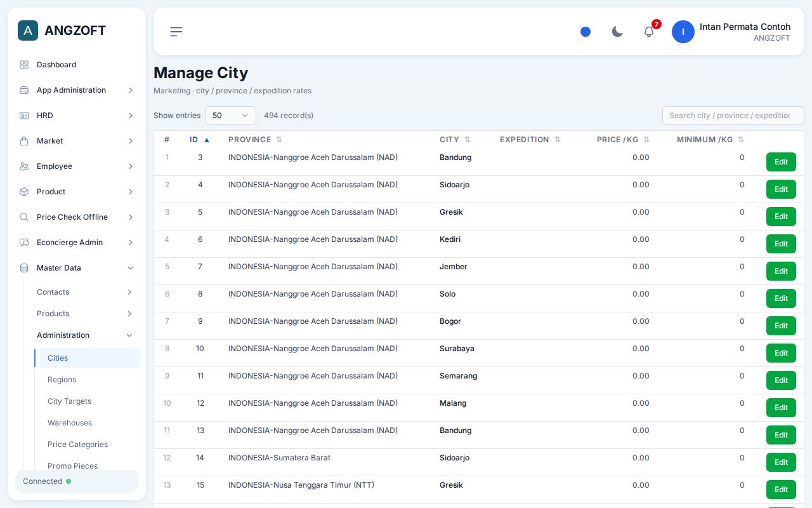812x508 pixels.
Task: Click the Product box icon
Action: click(x=24, y=192)
